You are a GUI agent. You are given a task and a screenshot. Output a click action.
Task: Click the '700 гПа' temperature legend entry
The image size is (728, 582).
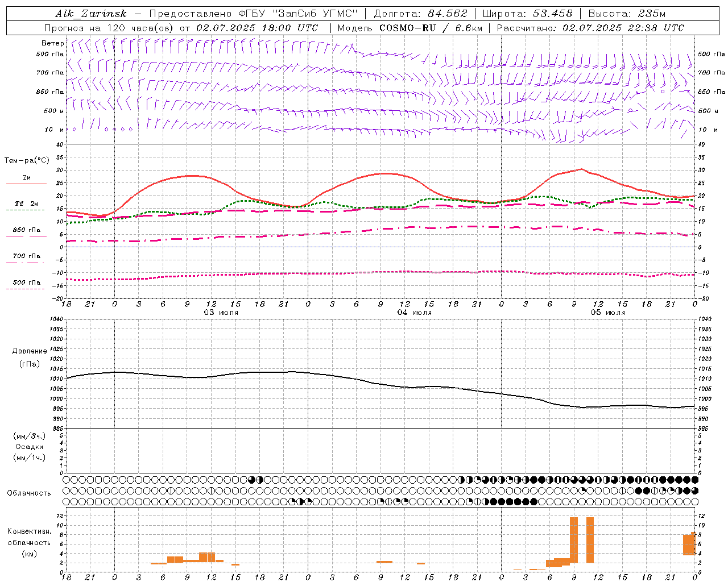26,256
